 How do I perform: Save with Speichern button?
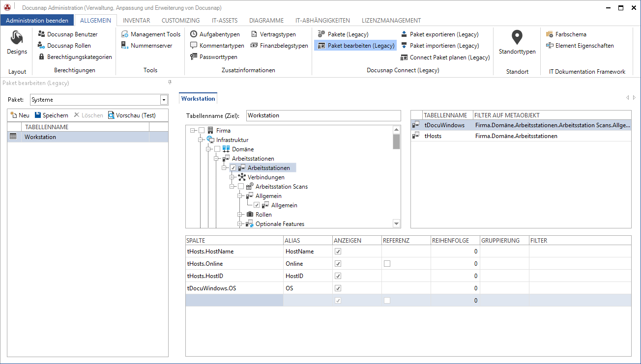(x=52, y=115)
